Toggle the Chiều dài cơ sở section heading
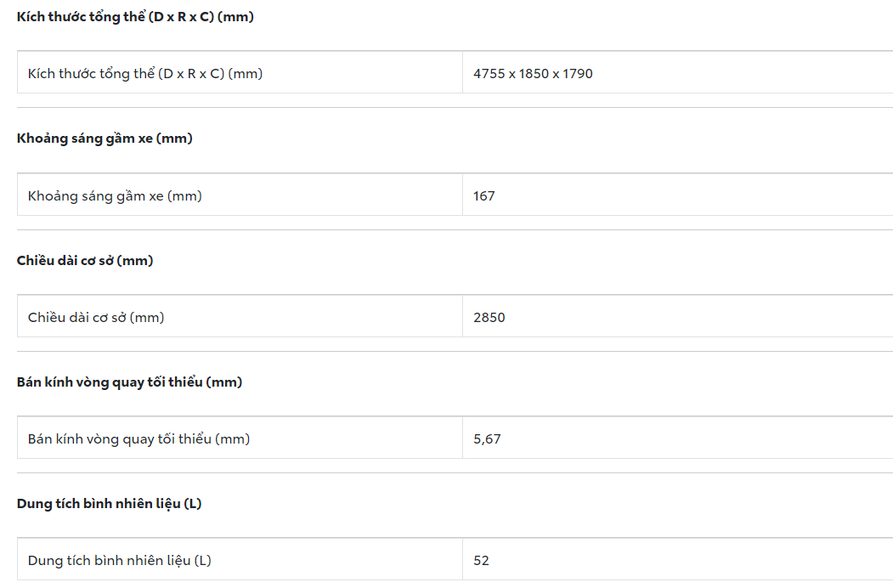 (85, 261)
